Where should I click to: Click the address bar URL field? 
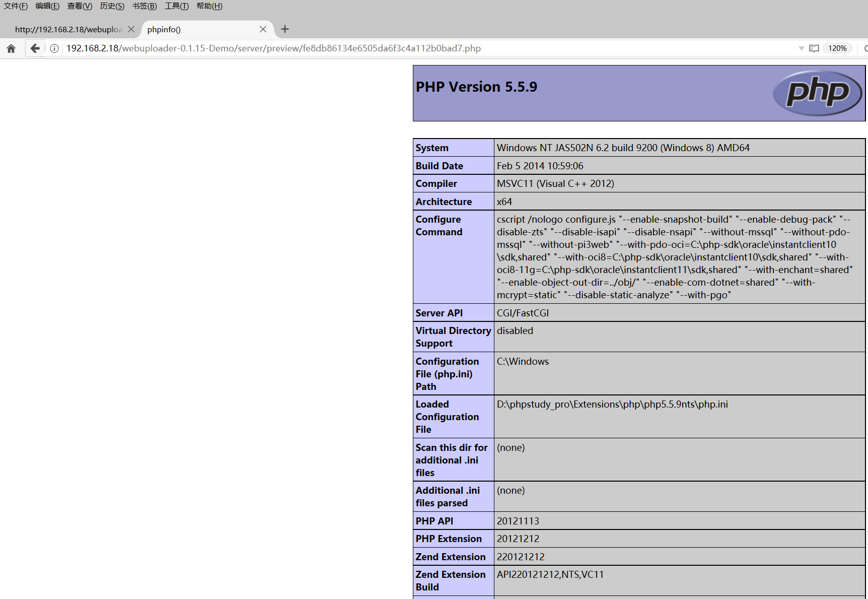tap(428, 48)
